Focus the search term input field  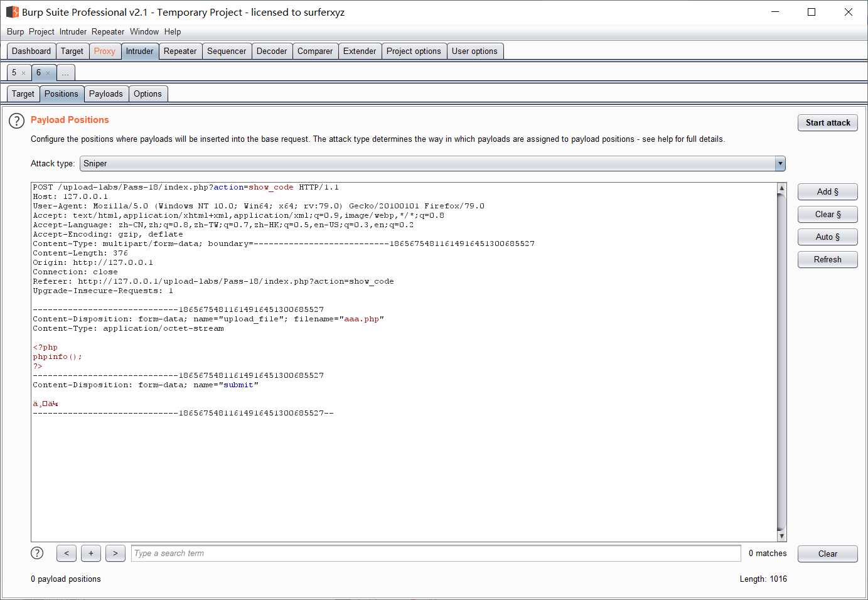click(x=436, y=553)
